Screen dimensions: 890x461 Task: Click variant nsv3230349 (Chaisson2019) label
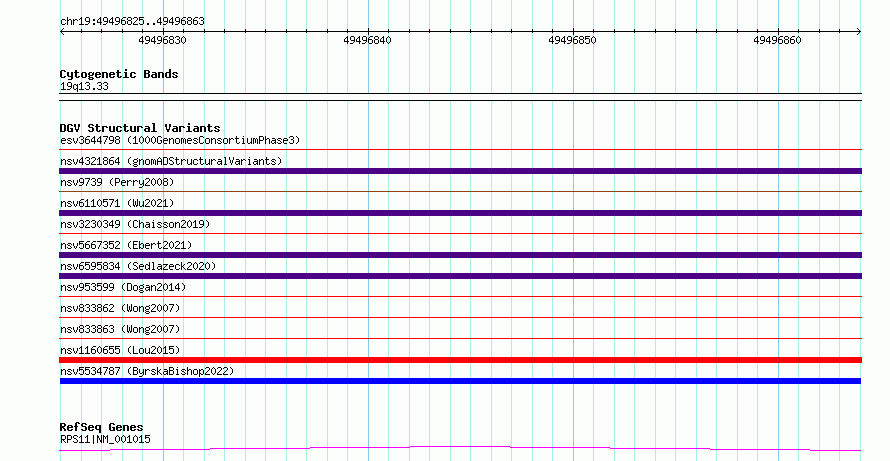[x=135, y=224]
